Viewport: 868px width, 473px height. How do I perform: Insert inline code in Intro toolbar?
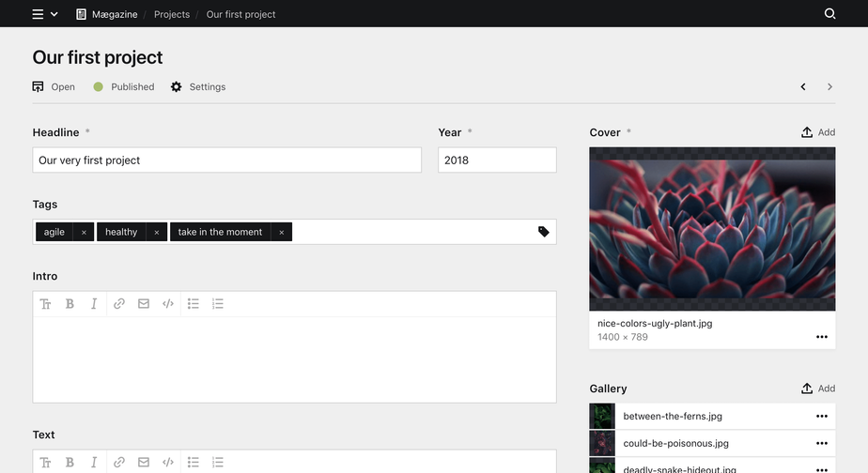[x=168, y=304]
